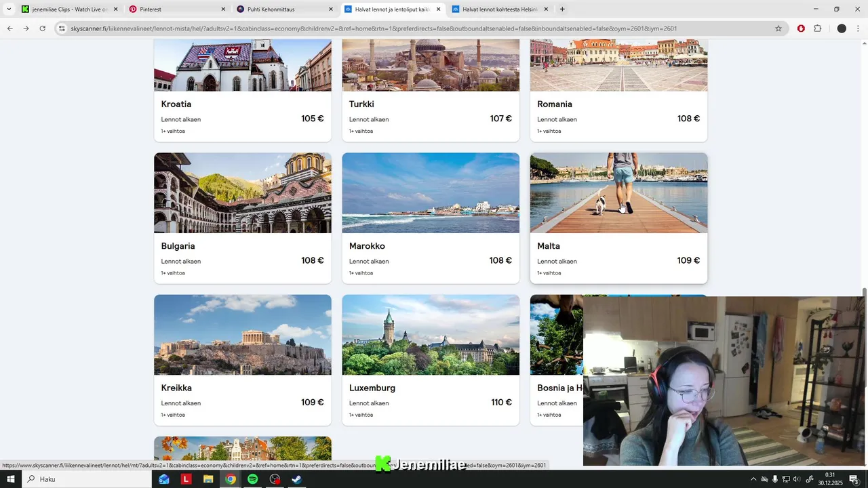Switch to the Puhti Kehonmittaus tab

[285, 9]
